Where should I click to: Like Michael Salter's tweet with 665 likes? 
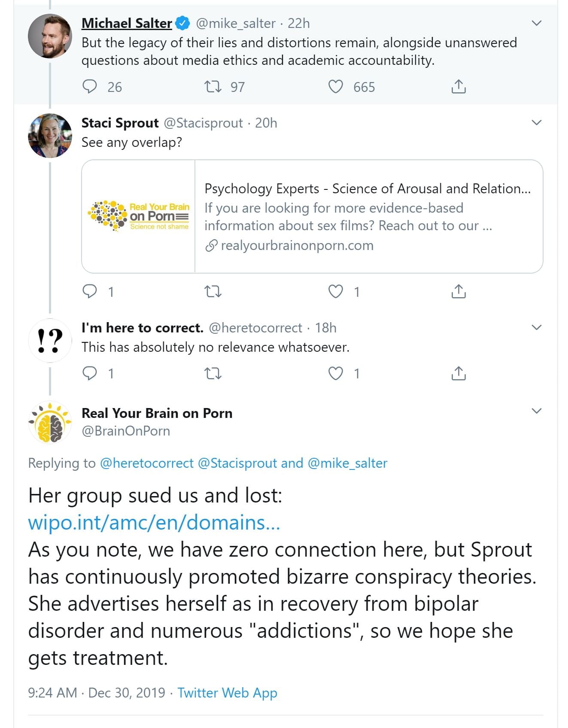click(x=336, y=87)
